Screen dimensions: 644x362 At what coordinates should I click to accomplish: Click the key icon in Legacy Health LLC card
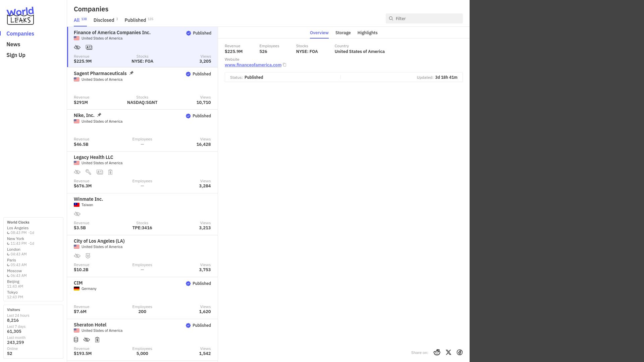[88, 172]
